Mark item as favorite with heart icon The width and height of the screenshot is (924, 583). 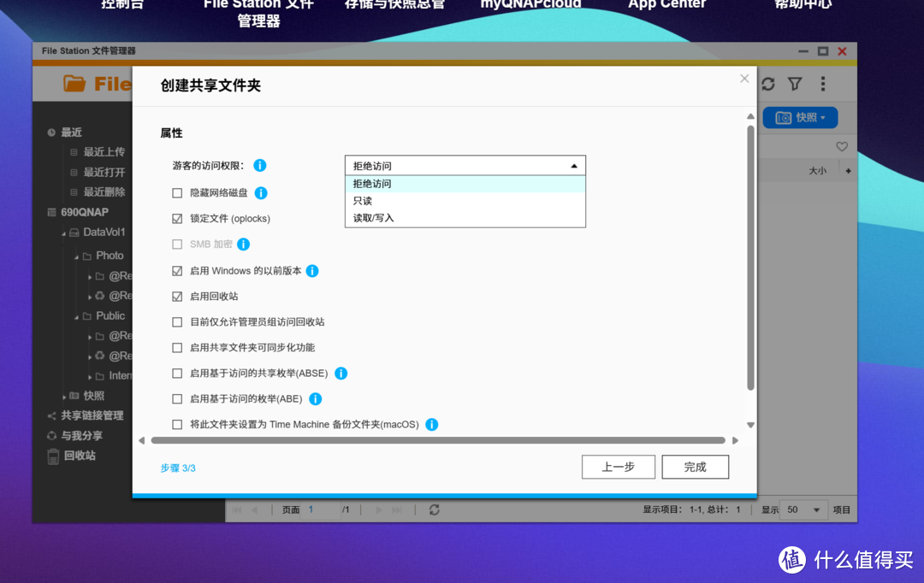(x=842, y=146)
